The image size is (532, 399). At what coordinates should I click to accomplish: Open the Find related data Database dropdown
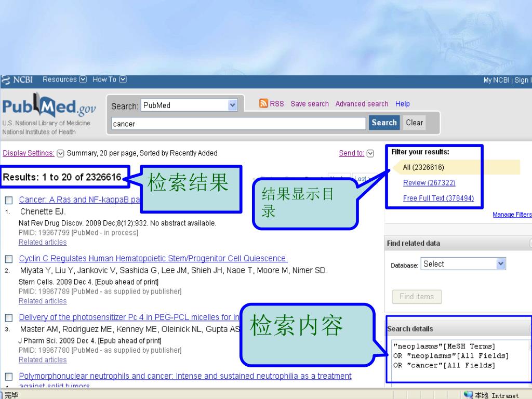pos(463,264)
